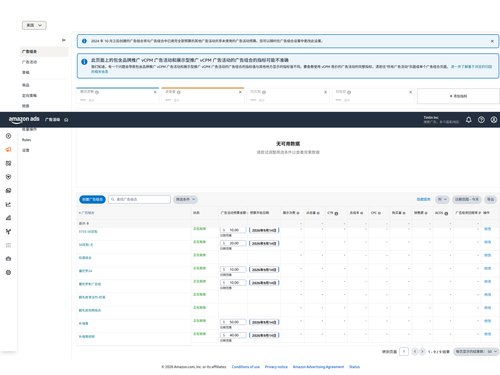
Task: Go to the next results page arrow
Action: pos(422,351)
